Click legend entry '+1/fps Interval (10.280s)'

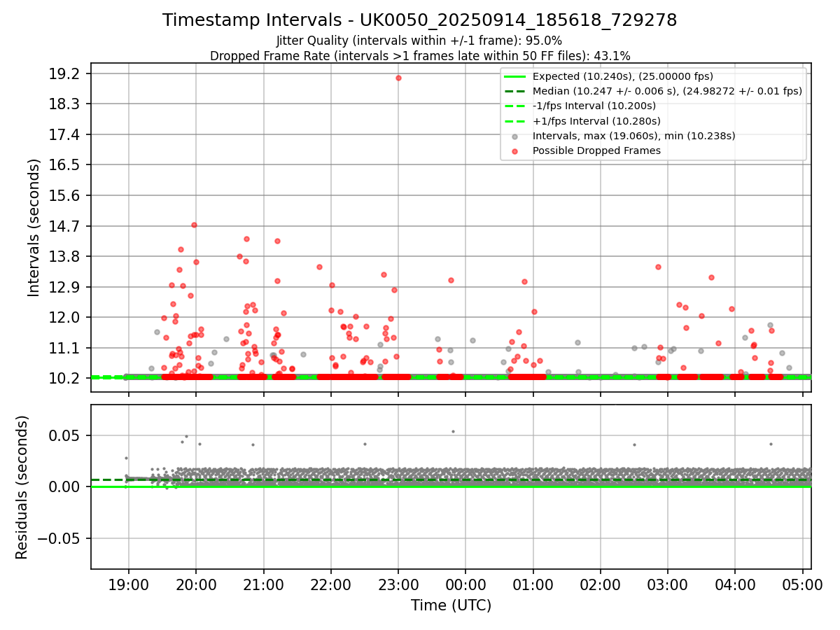click(x=596, y=120)
